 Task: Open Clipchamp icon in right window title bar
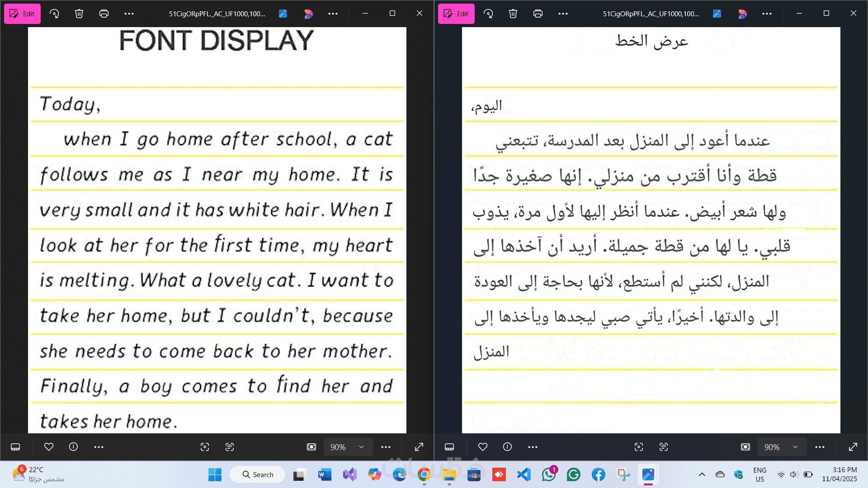click(x=742, y=14)
